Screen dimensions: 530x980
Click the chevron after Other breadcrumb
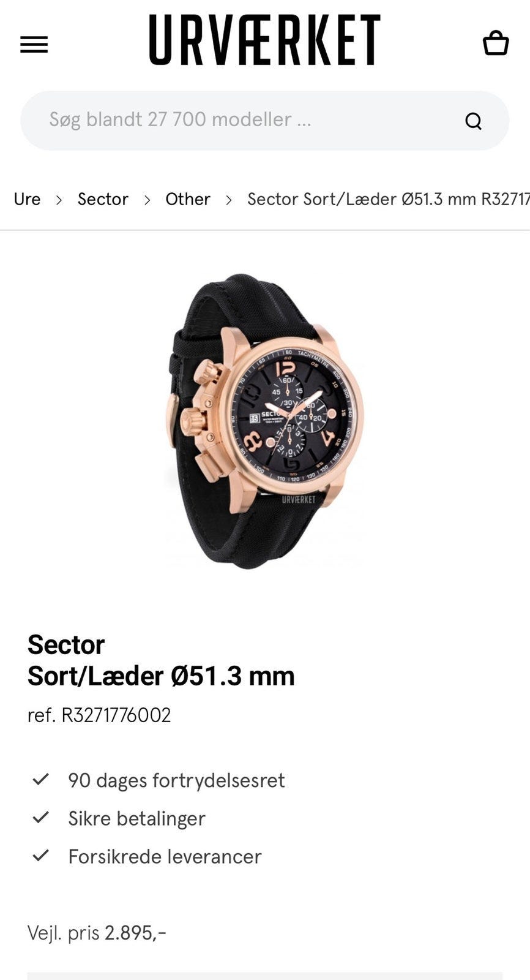[x=228, y=200]
